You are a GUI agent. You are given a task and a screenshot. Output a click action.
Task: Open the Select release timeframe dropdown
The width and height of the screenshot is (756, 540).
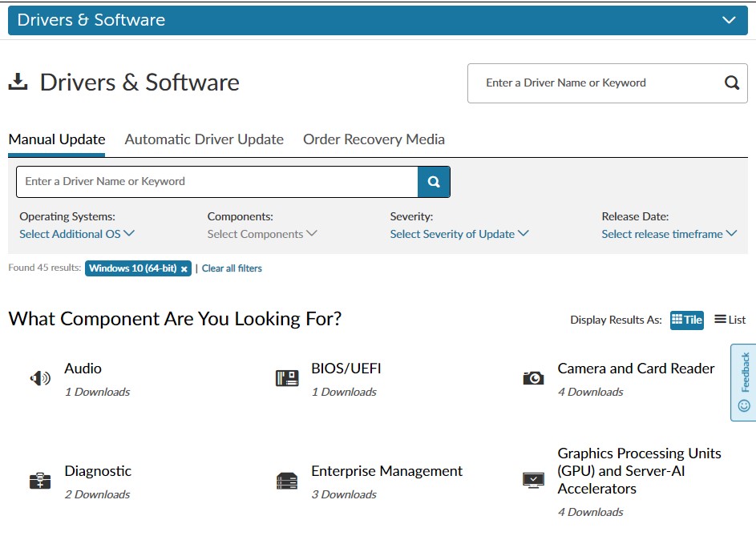(x=670, y=234)
